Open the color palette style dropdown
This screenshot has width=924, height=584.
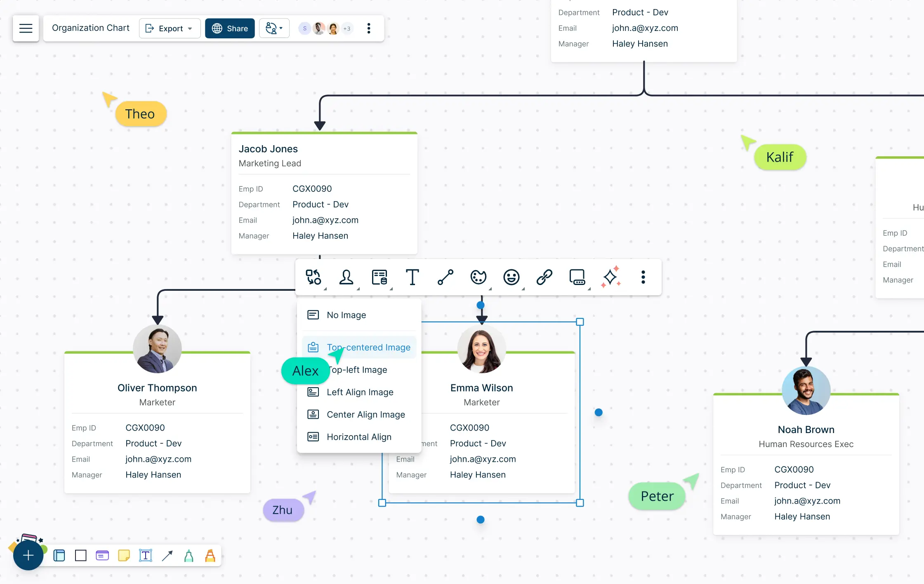click(x=478, y=277)
